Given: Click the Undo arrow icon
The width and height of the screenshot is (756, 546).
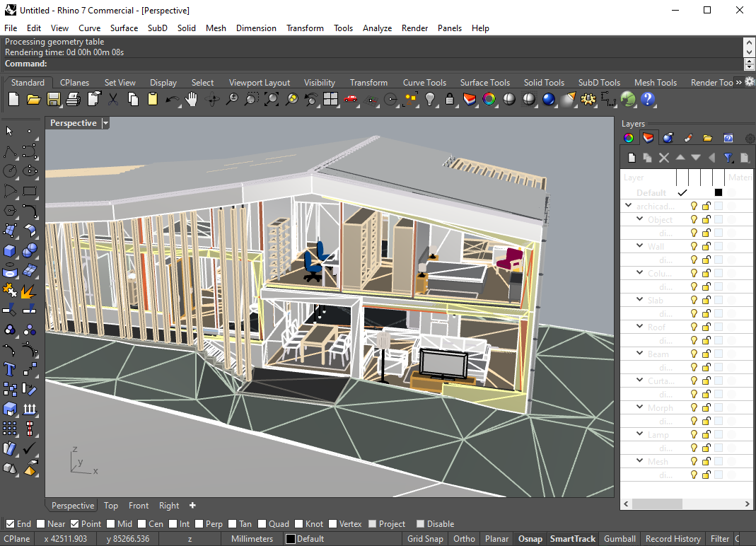Looking at the screenshot, I should click(172, 100).
